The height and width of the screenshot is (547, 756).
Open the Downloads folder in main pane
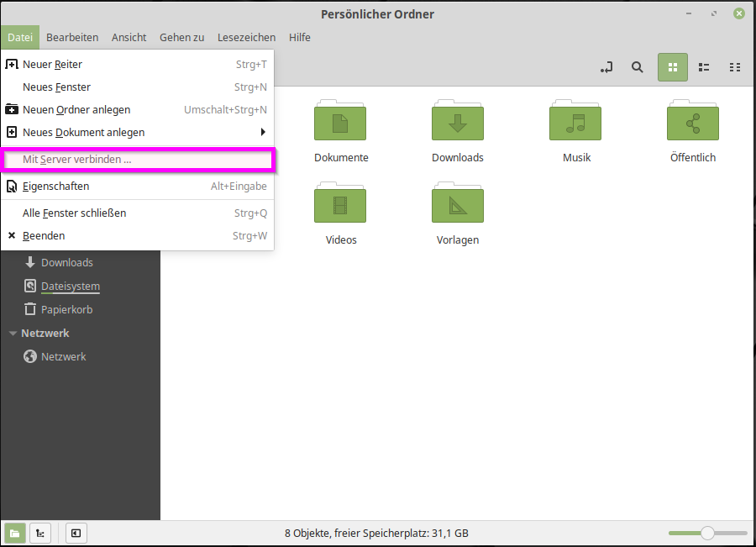[458, 131]
